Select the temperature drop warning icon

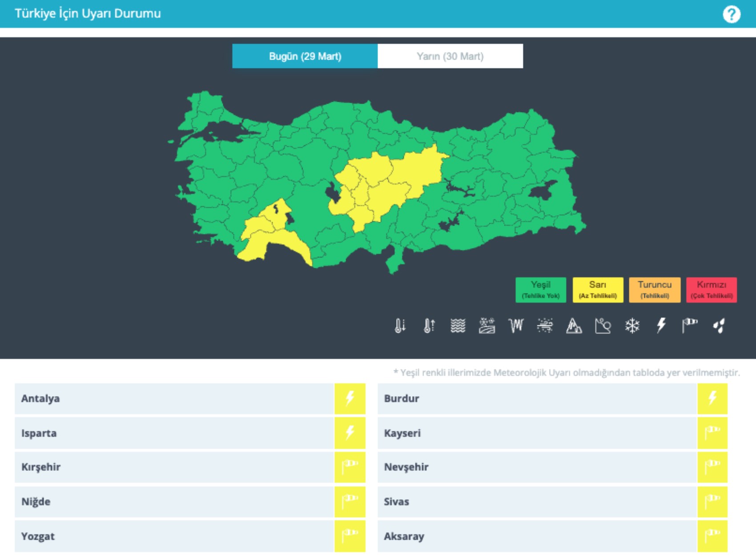click(400, 326)
